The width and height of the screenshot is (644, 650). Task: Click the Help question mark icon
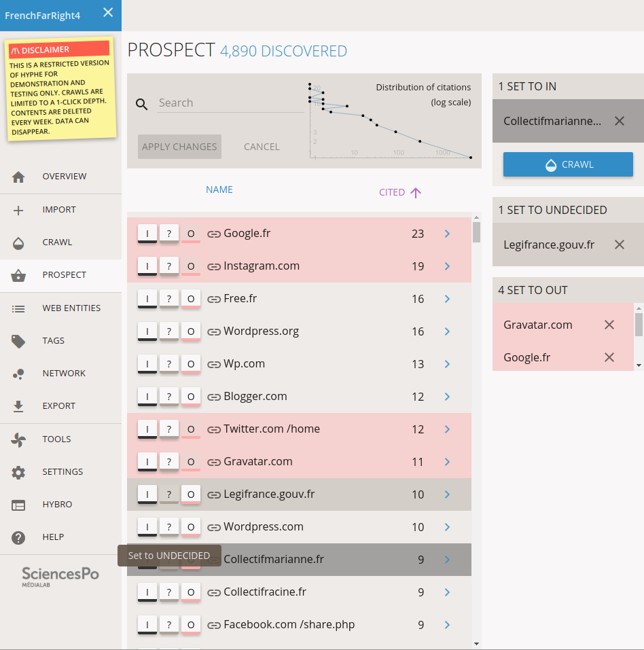(18, 538)
